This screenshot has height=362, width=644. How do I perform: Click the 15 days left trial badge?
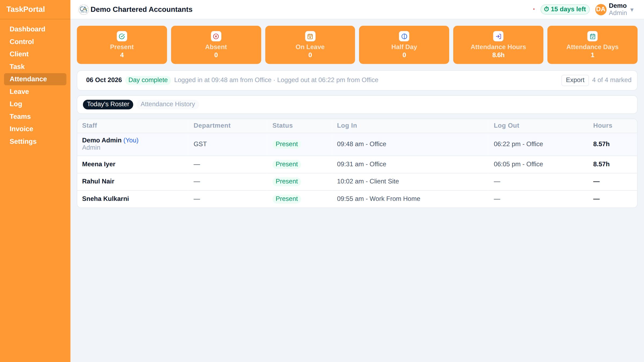click(x=565, y=9)
